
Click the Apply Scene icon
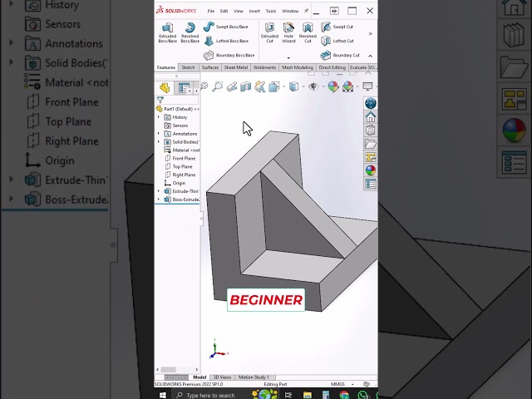tap(347, 86)
